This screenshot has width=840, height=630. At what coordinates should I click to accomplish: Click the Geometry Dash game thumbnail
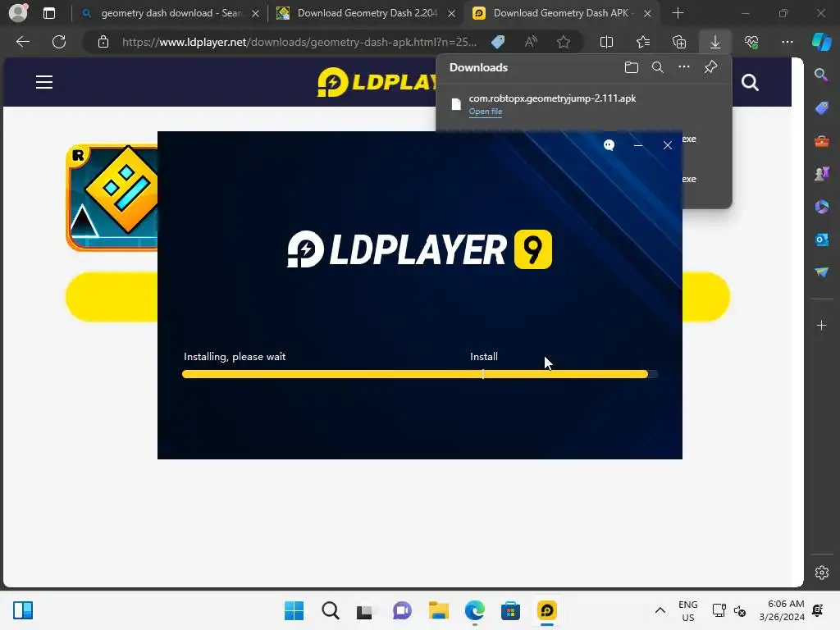click(x=112, y=197)
